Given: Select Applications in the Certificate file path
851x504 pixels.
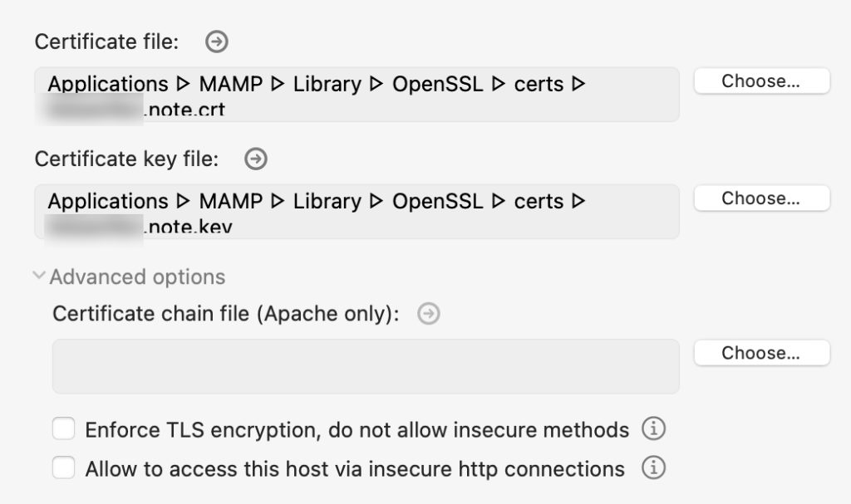Looking at the screenshot, I should (x=108, y=85).
